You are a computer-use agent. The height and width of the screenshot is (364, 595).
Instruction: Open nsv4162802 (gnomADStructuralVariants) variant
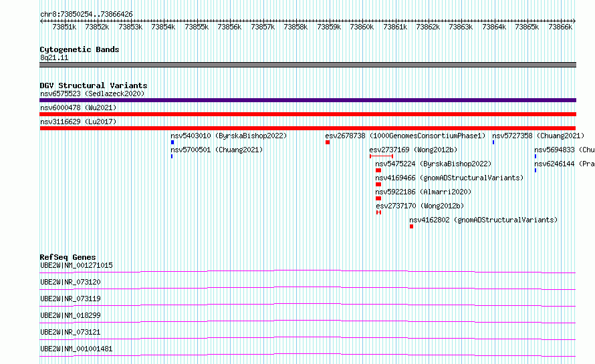(x=483, y=220)
